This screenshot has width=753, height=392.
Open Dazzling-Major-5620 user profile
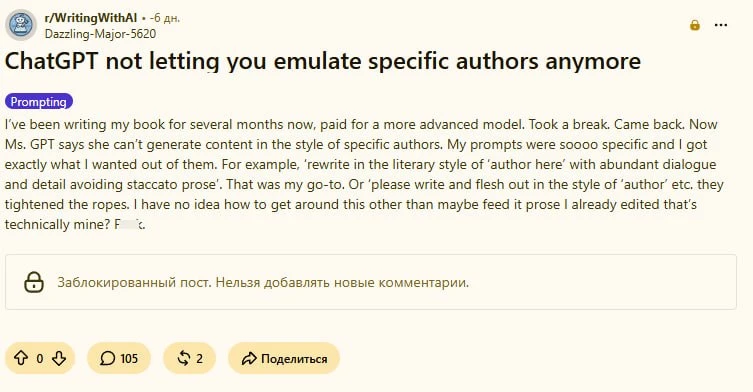pos(100,34)
